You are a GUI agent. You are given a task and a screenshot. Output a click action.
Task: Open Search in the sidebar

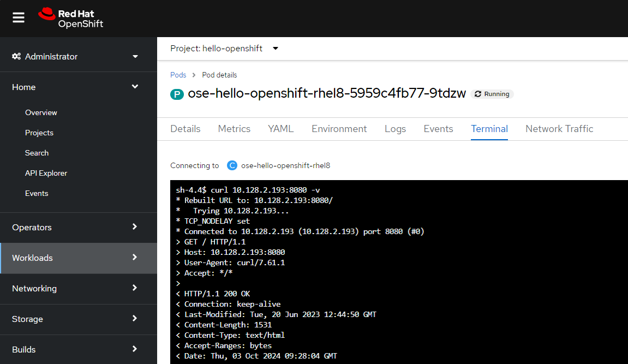[37, 153]
